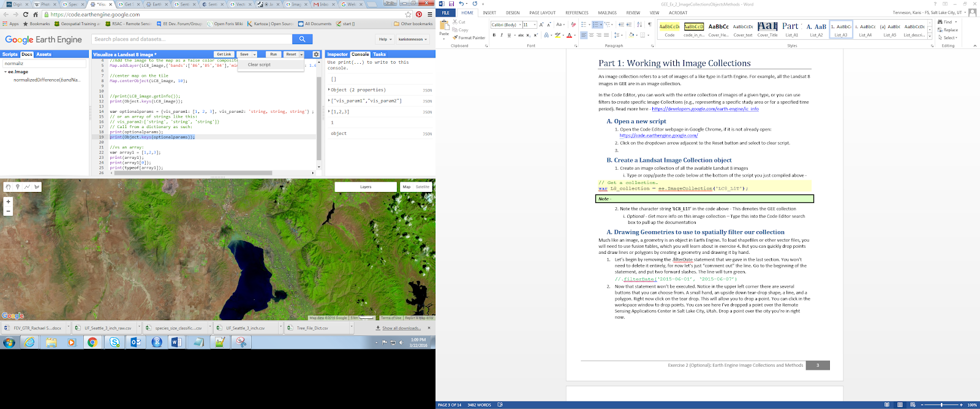
Task: Expand the Object (2 properties) console entry
Action: click(x=329, y=90)
